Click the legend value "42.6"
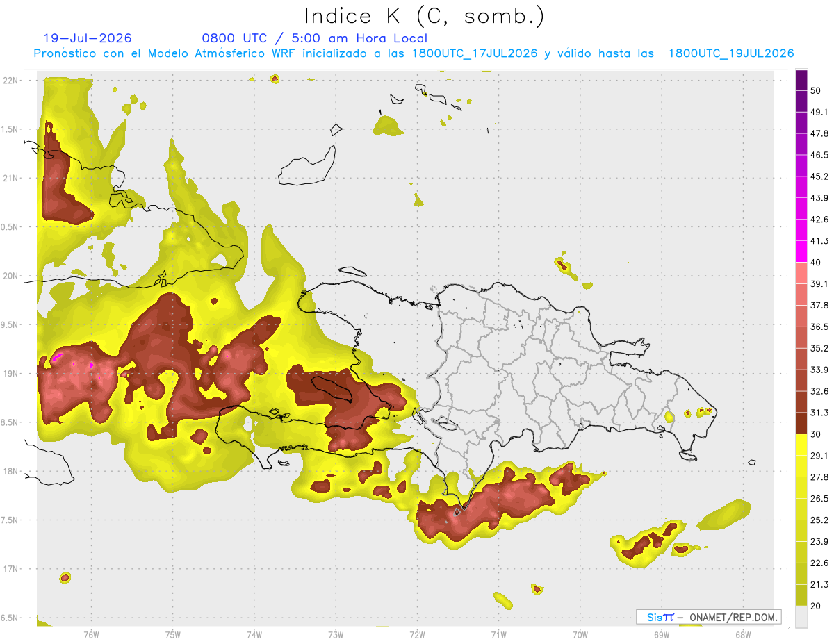 tap(820, 220)
